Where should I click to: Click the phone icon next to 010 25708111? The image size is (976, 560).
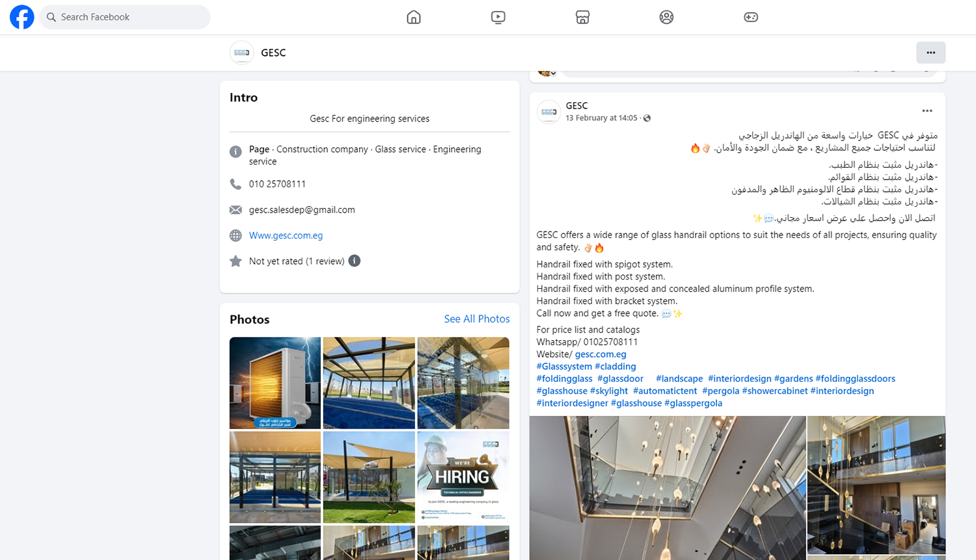click(x=236, y=184)
